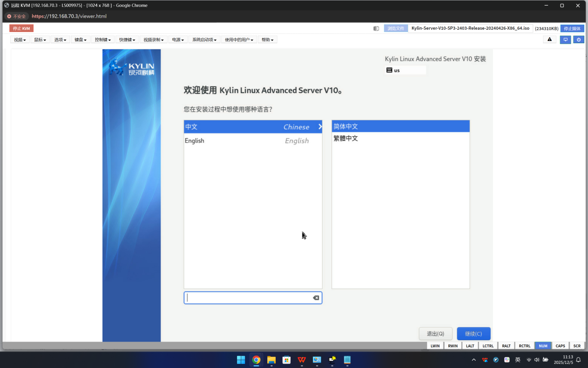Open the 系统启动项 dropdown menu

pos(204,40)
